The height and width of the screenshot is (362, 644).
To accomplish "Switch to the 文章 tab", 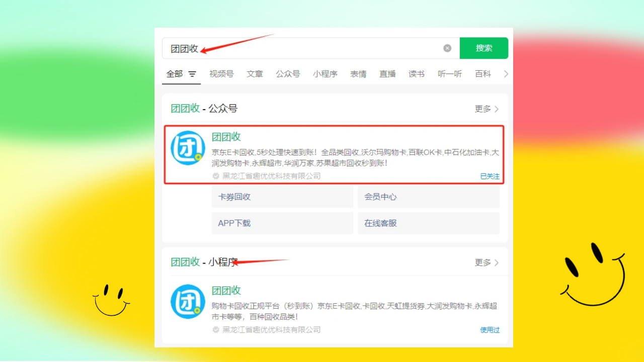I will tap(255, 74).
